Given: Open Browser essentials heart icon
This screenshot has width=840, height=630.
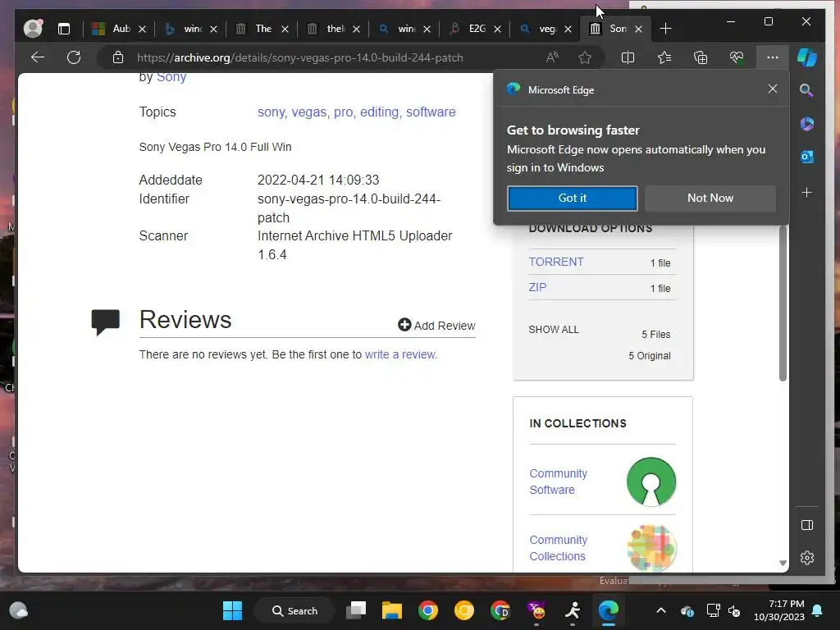Looking at the screenshot, I should pos(737,57).
